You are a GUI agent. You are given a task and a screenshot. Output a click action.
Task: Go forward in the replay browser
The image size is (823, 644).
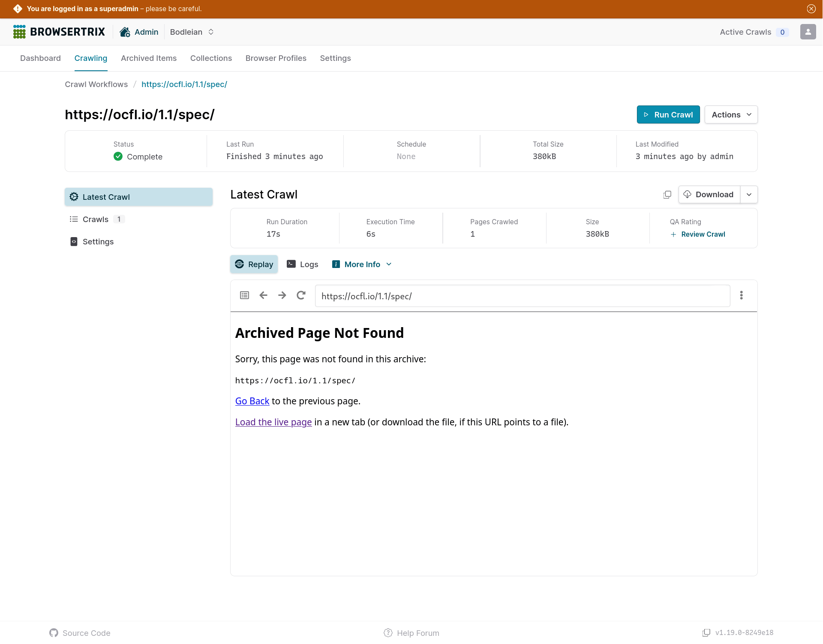282,295
